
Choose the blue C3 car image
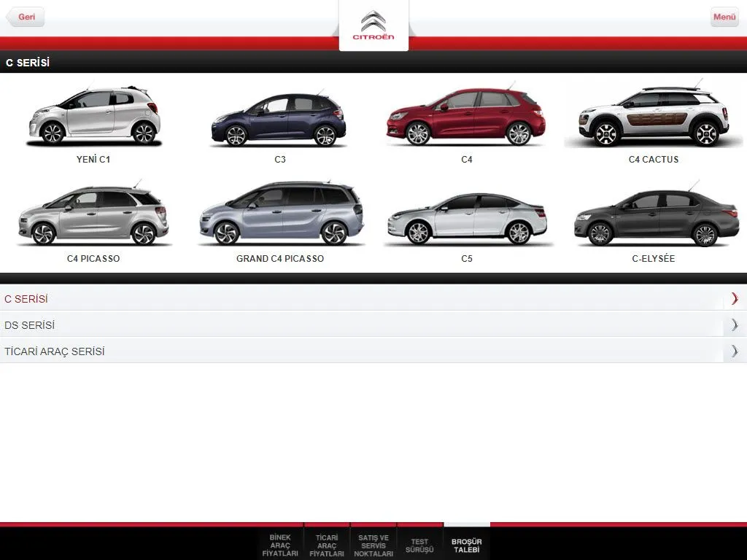279,119
